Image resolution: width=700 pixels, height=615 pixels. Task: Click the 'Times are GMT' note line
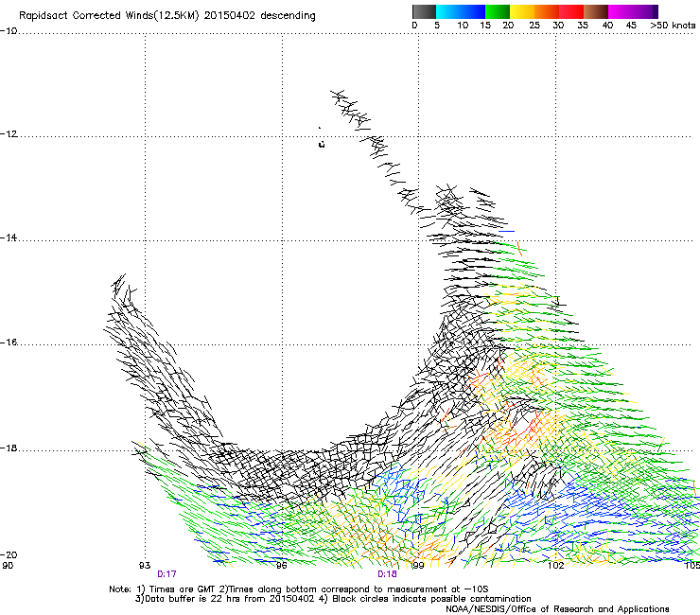click(298, 589)
